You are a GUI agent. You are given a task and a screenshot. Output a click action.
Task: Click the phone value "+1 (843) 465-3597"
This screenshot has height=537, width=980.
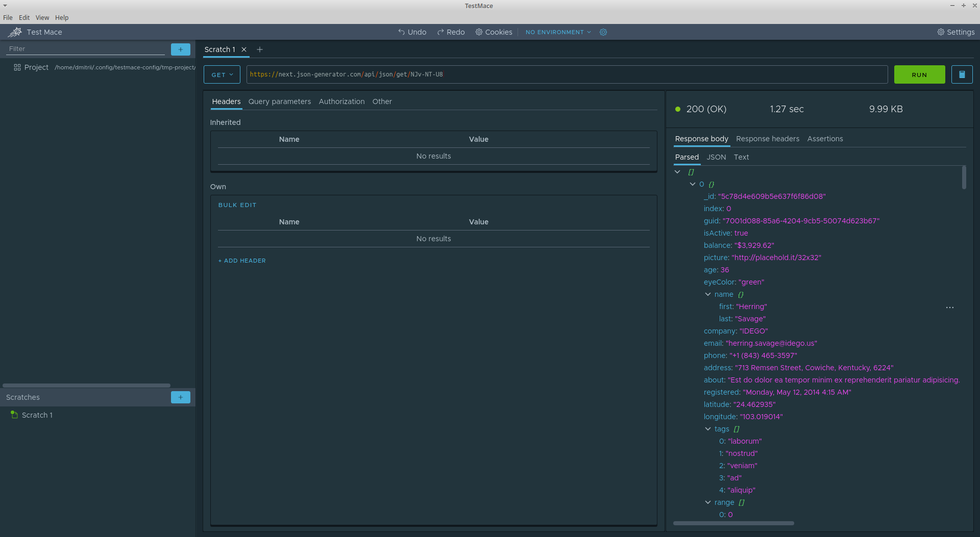(763, 355)
